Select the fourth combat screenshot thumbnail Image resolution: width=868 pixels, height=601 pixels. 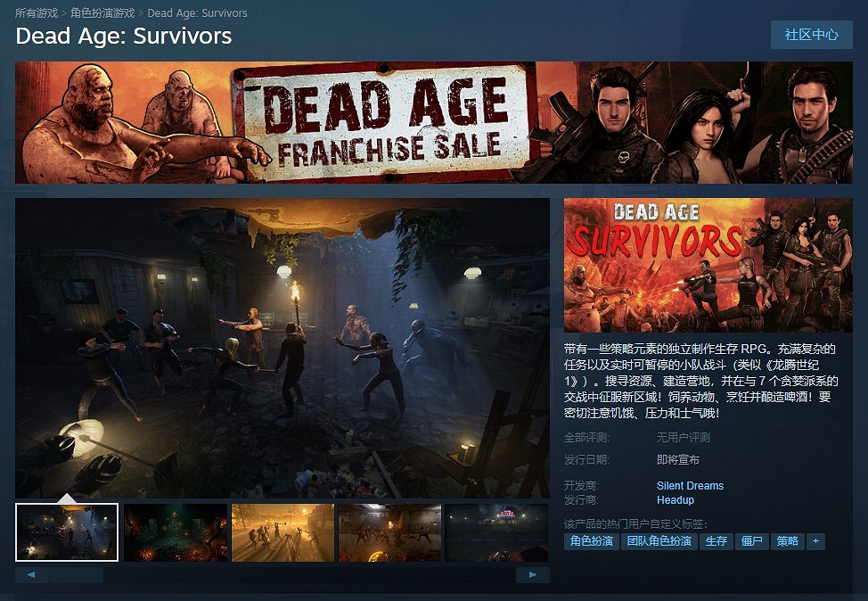tap(388, 531)
